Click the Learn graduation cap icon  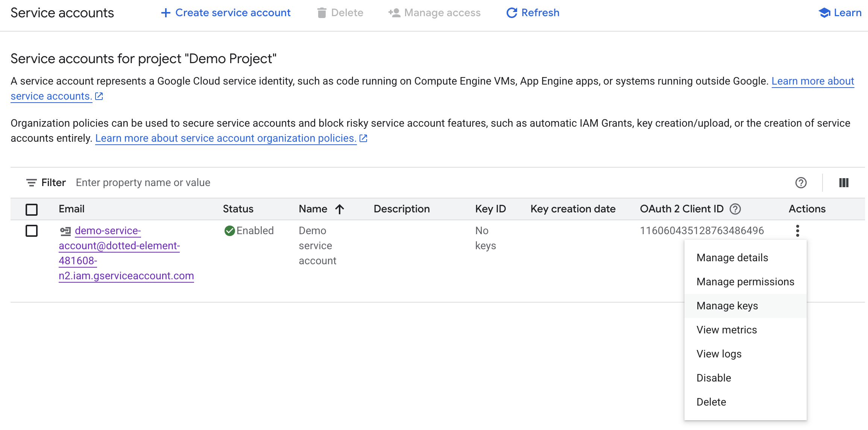(824, 13)
